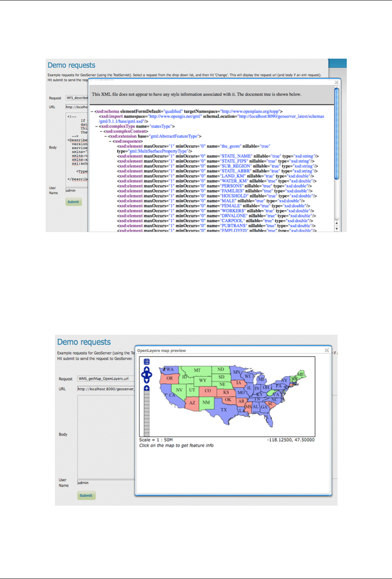The width and height of the screenshot is (392, 579).
Task: Click the map zoom level slider bar
Action: pyautogui.click(x=147, y=414)
